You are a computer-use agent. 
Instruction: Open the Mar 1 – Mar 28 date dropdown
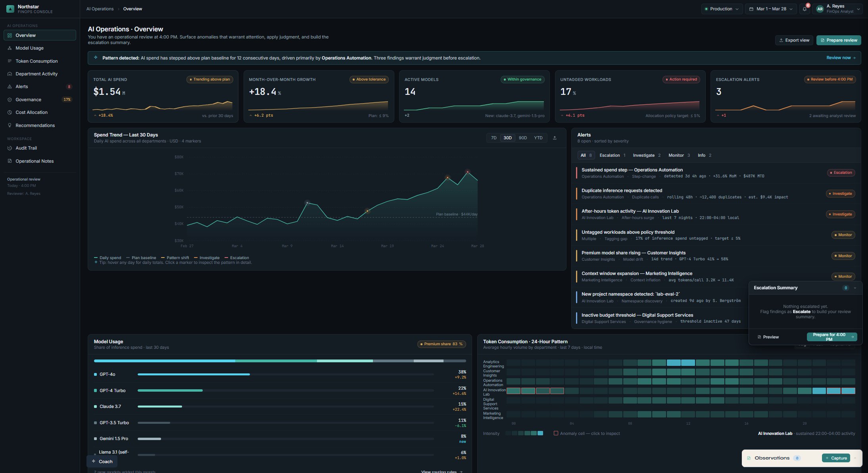coord(771,9)
